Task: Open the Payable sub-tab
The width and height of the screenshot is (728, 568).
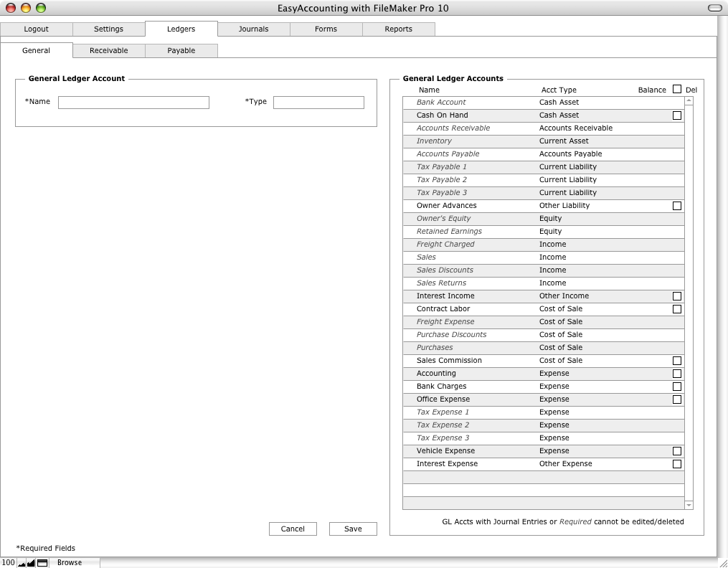Action: (x=181, y=51)
